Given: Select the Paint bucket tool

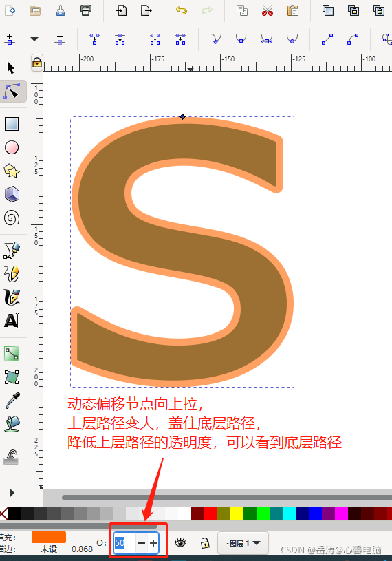Looking at the screenshot, I should coord(12,424).
